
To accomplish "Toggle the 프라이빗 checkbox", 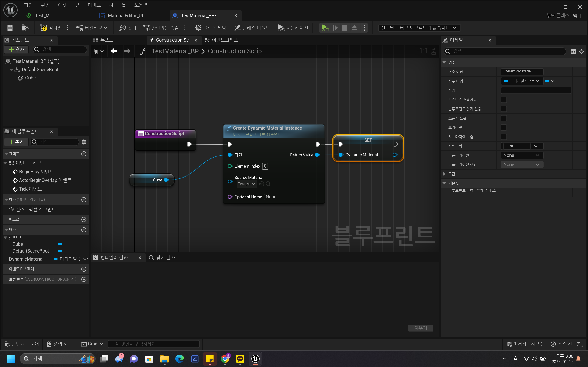I will (504, 127).
